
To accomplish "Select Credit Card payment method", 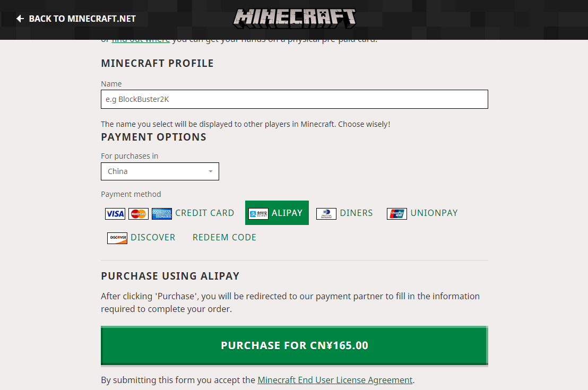I will pyautogui.click(x=204, y=213).
